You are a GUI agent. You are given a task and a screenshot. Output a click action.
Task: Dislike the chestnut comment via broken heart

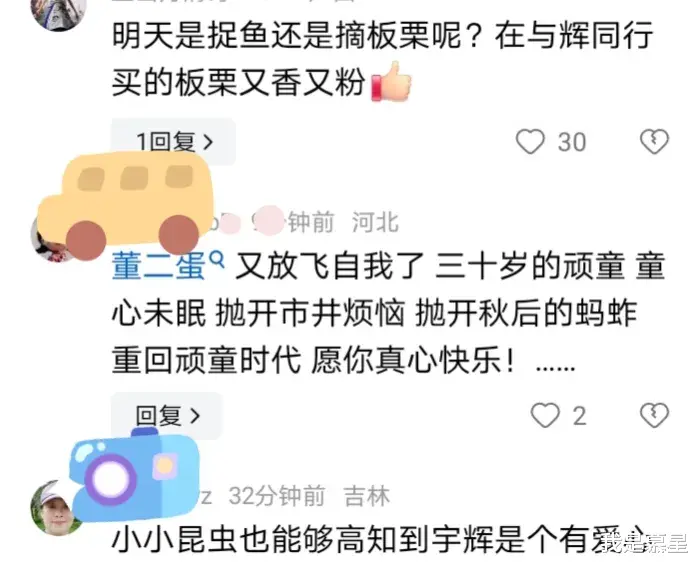(654, 142)
